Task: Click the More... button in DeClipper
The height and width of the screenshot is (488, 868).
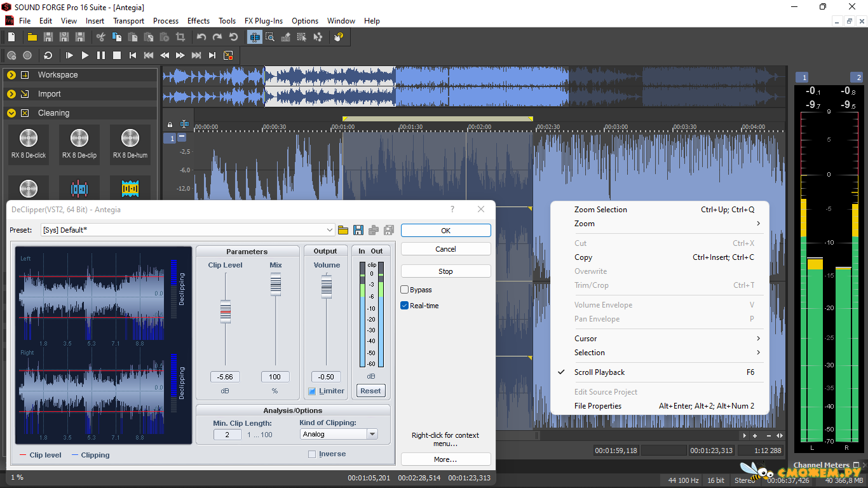Action: tap(445, 459)
